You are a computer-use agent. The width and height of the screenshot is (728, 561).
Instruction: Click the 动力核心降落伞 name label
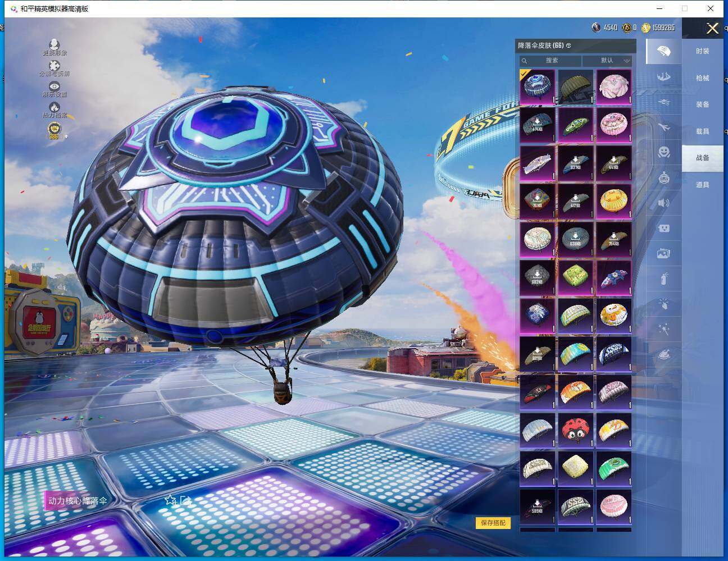pyautogui.click(x=78, y=500)
